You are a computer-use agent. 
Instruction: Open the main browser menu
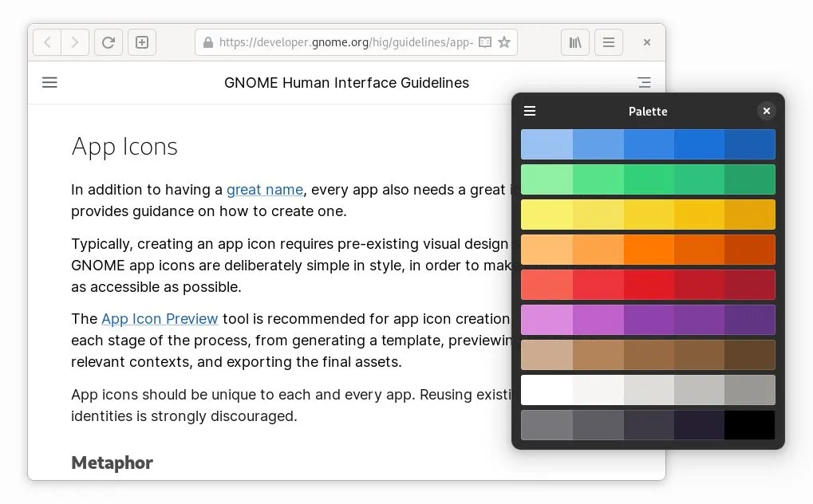pyautogui.click(x=609, y=42)
